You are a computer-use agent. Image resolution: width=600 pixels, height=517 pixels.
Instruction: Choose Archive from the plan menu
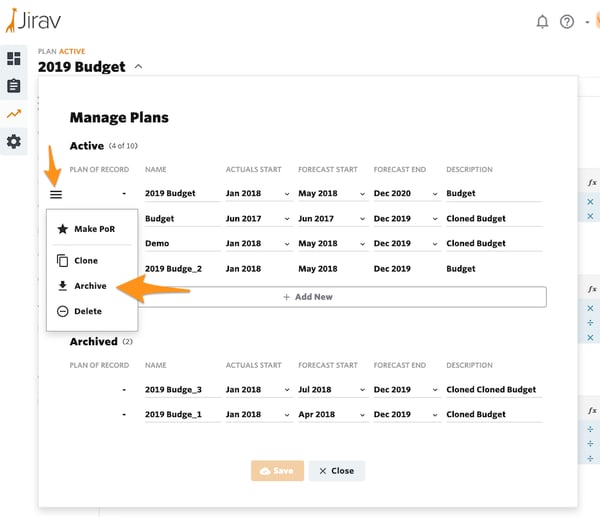(92, 286)
